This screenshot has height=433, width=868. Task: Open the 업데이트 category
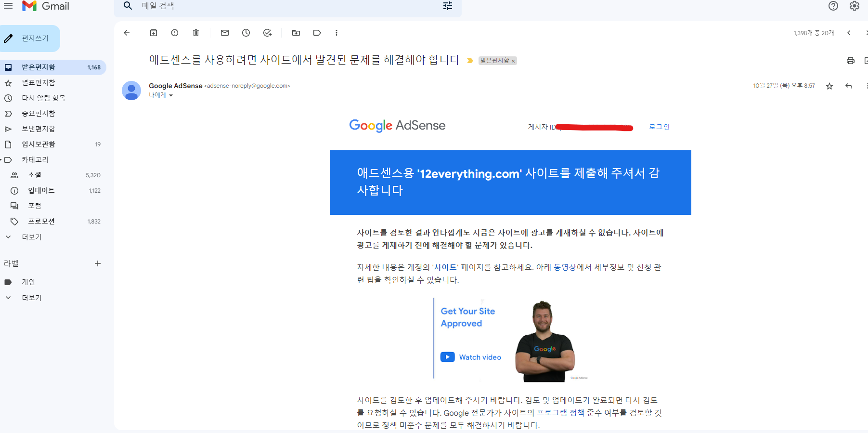(x=53, y=191)
